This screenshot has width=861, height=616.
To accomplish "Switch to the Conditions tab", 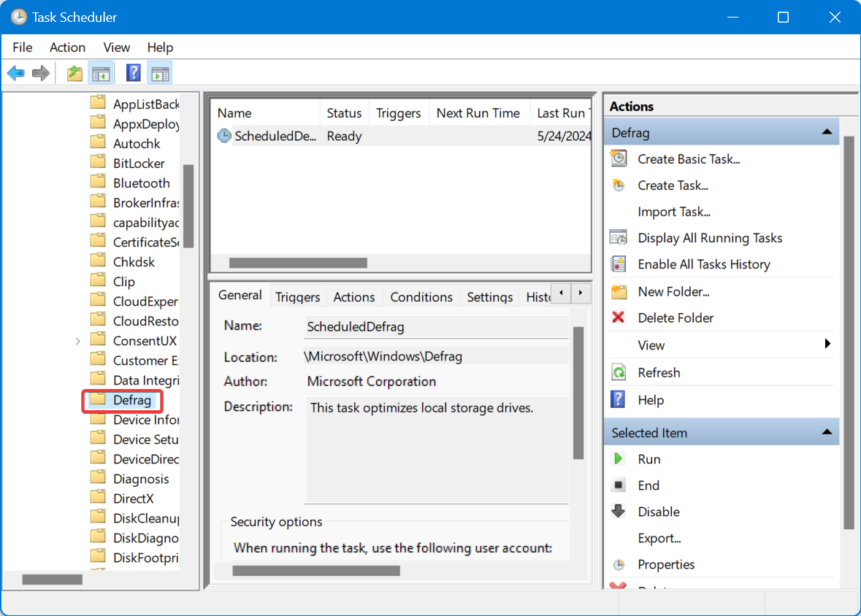I will 421,297.
